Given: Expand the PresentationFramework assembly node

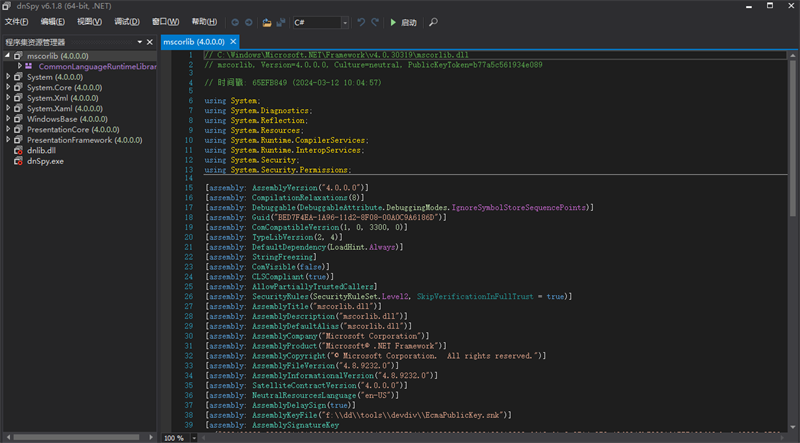Looking at the screenshot, I should tap(7, 140).
